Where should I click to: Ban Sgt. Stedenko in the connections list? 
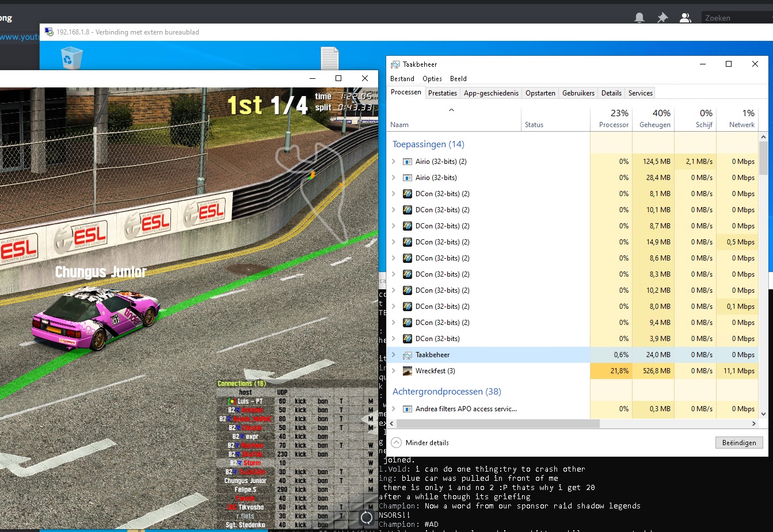point(323,525)
